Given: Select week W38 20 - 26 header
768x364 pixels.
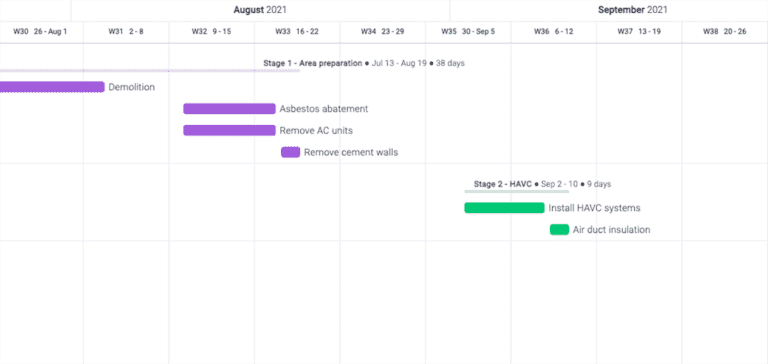Looking at the screenshot, I should pos(725,31).
